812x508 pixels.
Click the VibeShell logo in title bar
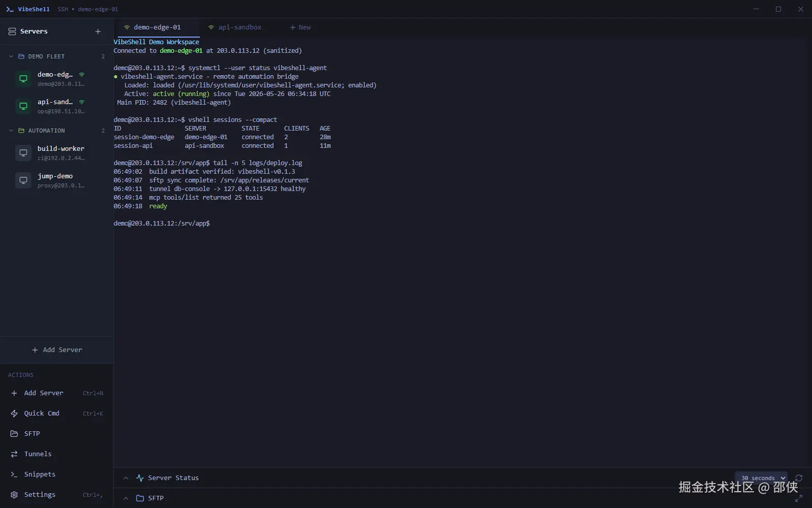(10, 9)
